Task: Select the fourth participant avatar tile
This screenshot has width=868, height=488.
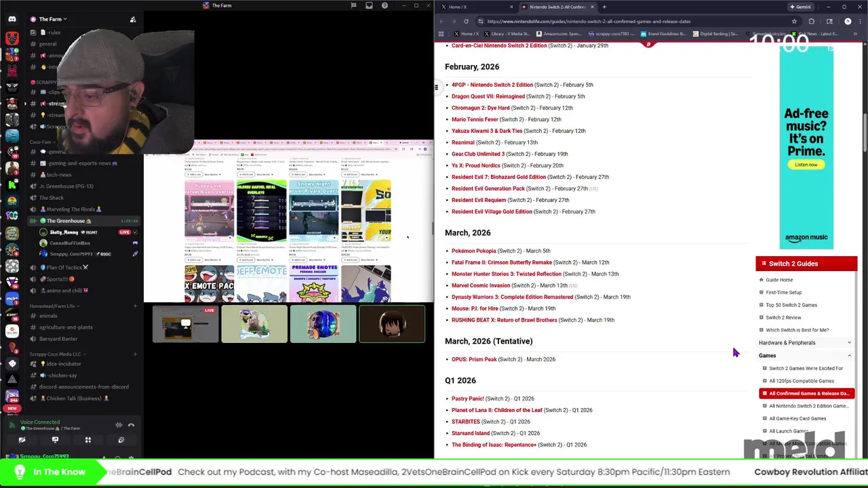Action: pyautogui.click(x=392, y=324)
